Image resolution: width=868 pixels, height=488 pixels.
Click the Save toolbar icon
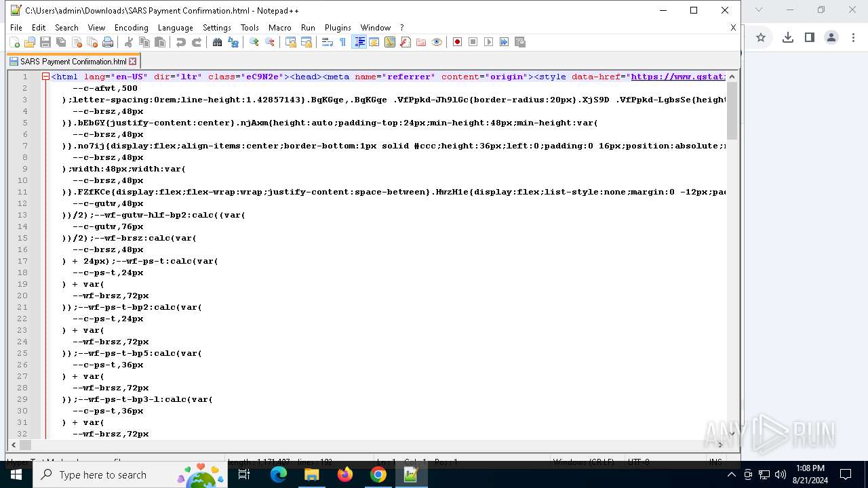[45, 42]
